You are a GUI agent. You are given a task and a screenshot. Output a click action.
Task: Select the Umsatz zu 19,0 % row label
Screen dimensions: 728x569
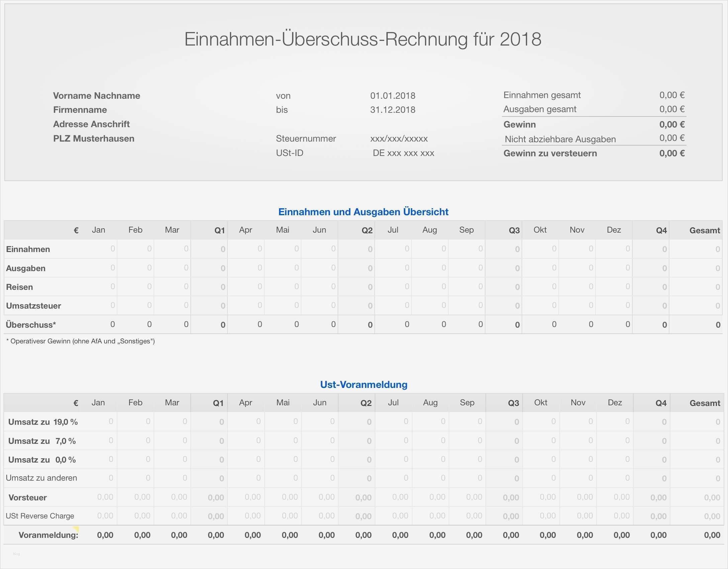tap(43, 422)
